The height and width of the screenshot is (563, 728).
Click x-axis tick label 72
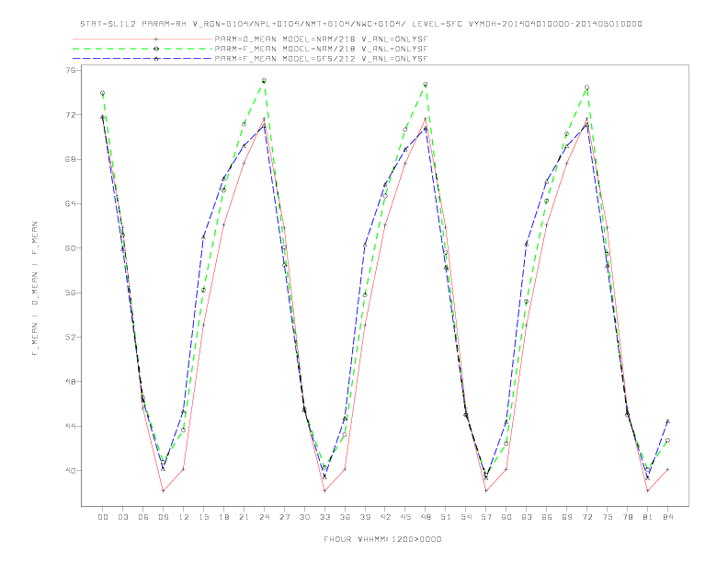[x=586, y=517]
